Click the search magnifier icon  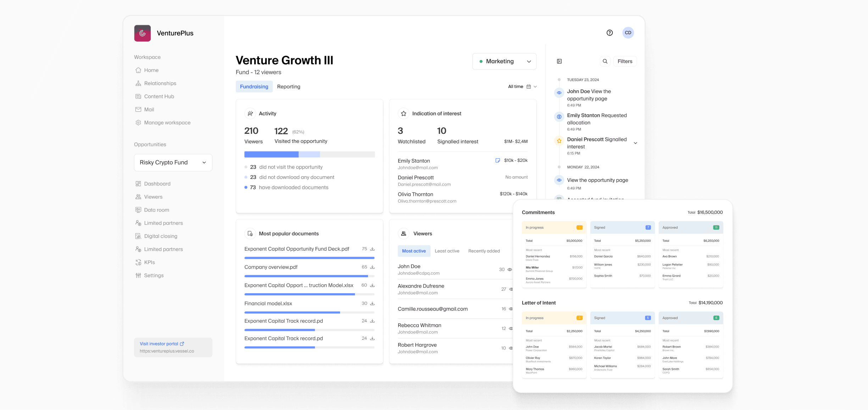(605, 61)
